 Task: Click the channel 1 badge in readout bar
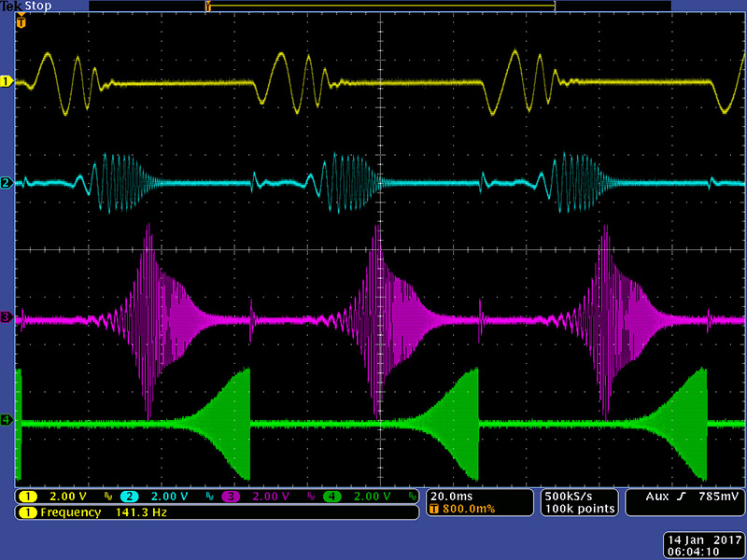tap(28, 496)
